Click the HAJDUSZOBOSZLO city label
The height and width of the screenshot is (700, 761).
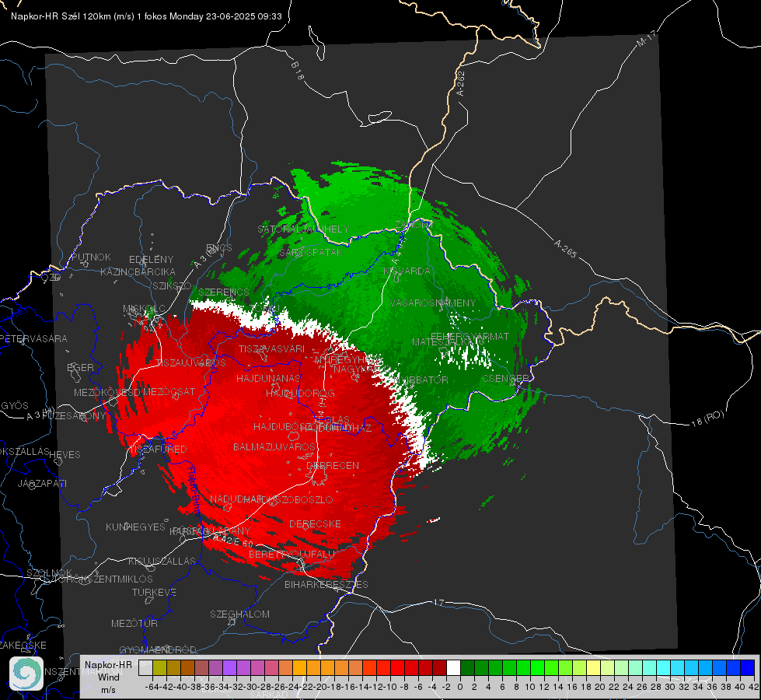pyautogui.click(x=288, y=499)
